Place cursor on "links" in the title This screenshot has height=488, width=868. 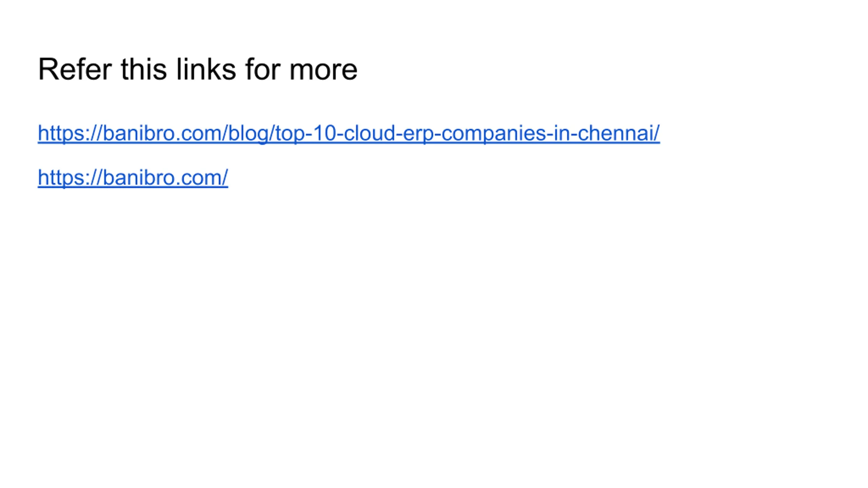206,69
